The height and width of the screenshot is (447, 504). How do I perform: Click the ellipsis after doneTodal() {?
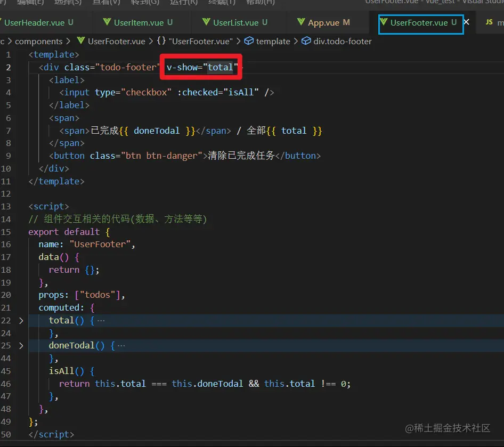click(121, 346)
